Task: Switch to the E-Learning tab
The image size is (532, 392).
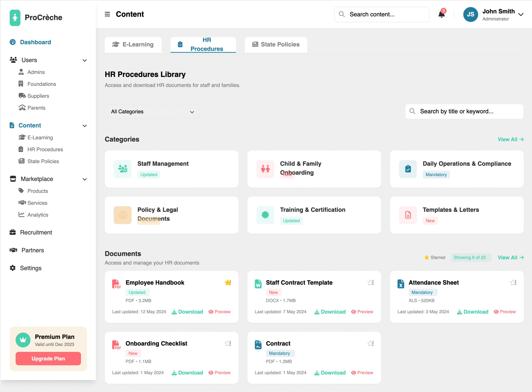Action: coord(133,45)
